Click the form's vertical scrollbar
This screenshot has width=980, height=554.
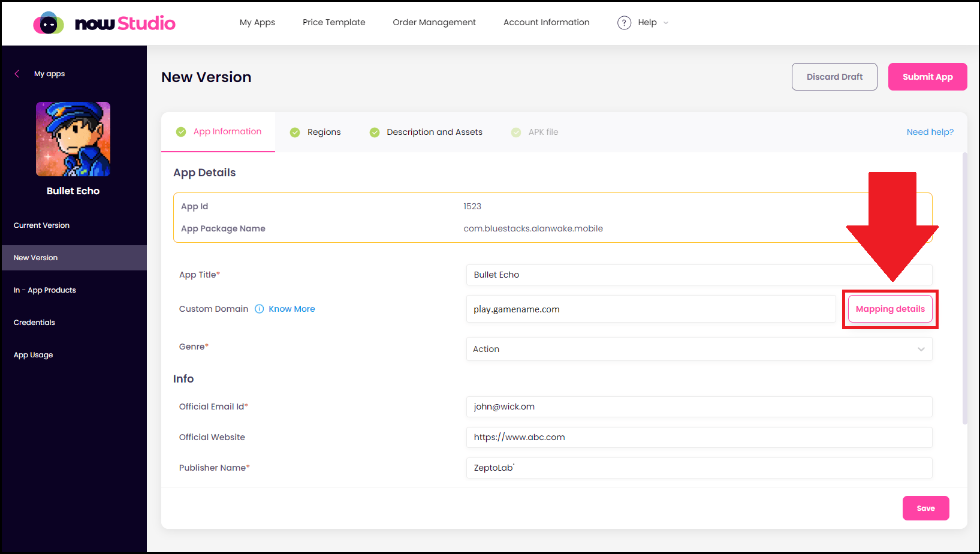tap(964, 288)
